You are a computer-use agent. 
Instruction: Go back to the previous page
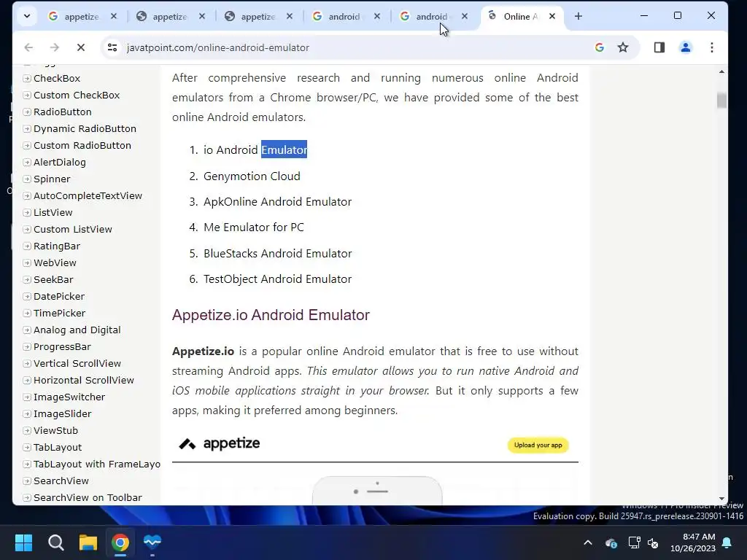coord(28,47)
